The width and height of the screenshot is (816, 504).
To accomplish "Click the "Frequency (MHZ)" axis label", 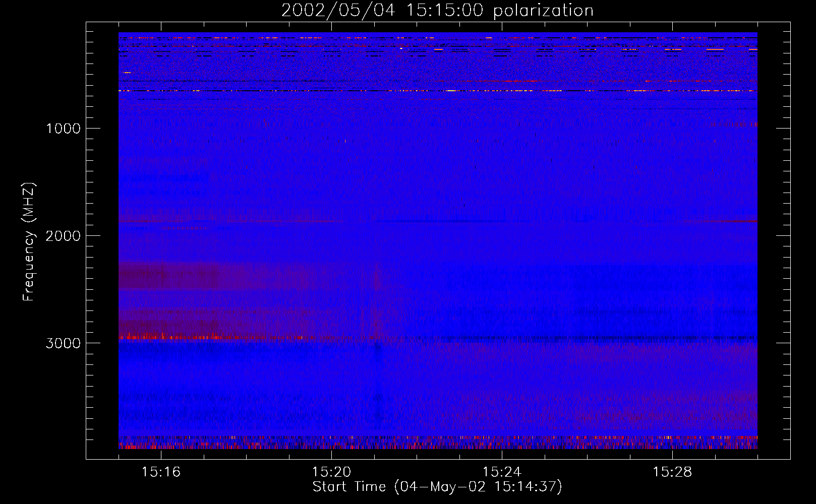I will [x=29, y=242].
